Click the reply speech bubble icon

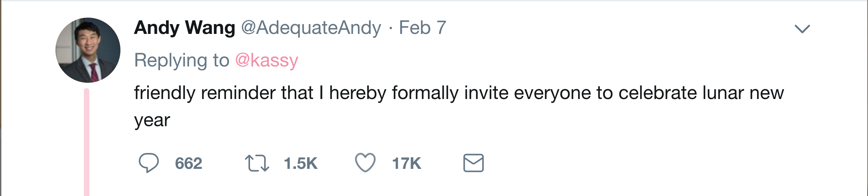149,163
